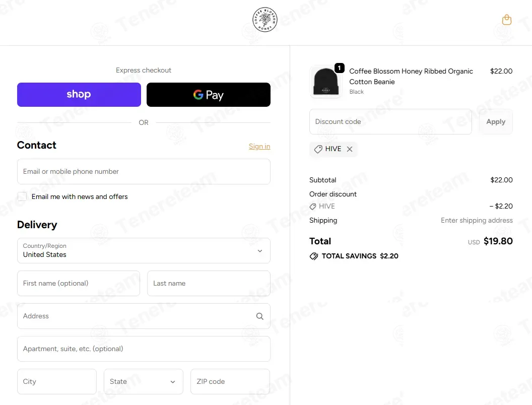
Task: Click the Last name field
Action: (209, 283)
